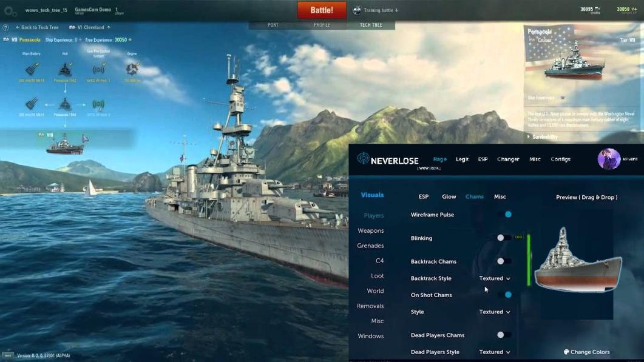Select Removals in the Visuals sidebar

coord(370,306)
